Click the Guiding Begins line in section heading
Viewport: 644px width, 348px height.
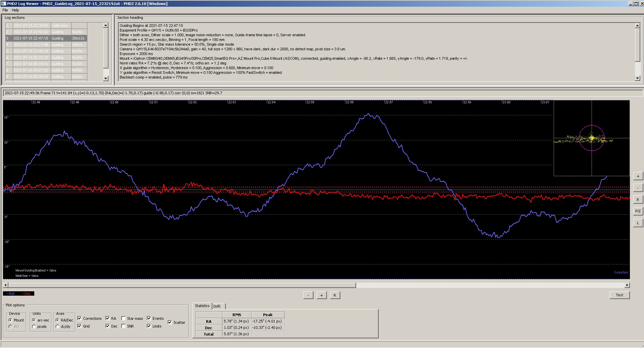coord(151,26)
